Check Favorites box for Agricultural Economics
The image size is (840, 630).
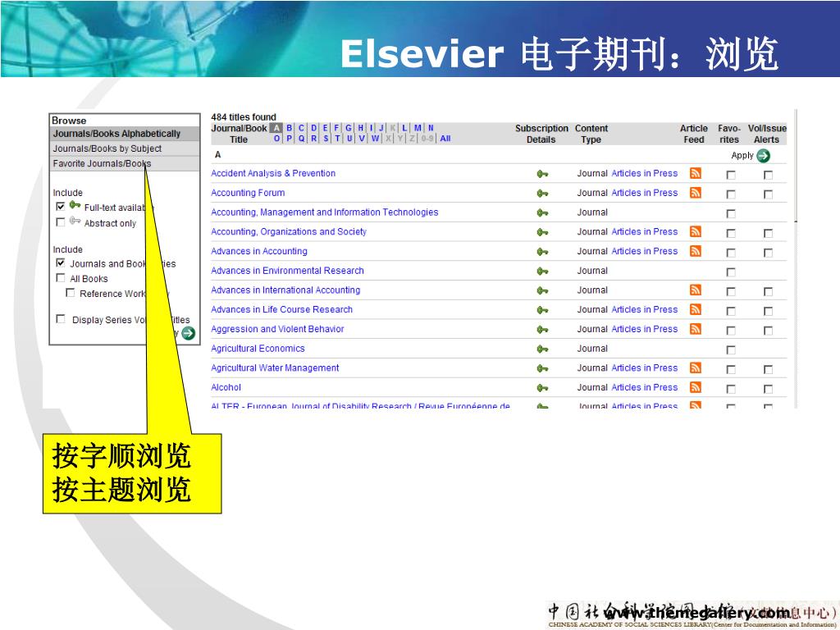coord(731,349)
